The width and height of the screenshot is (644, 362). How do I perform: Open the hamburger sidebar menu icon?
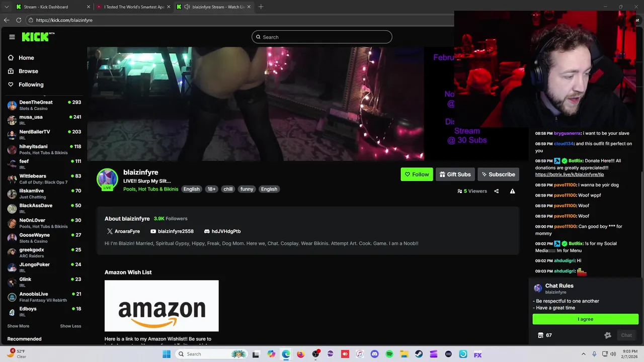[12, 37]
